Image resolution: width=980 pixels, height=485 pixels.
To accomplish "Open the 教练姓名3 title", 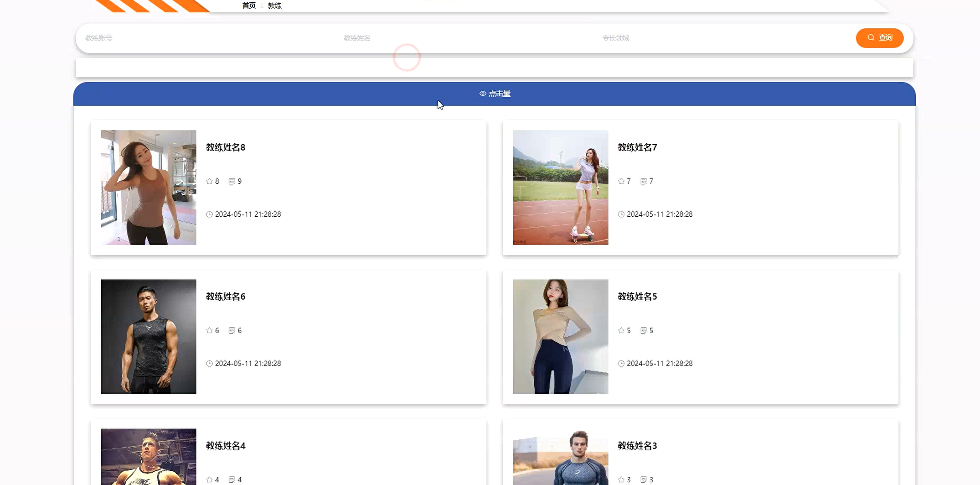I will (x=637, y=446).
